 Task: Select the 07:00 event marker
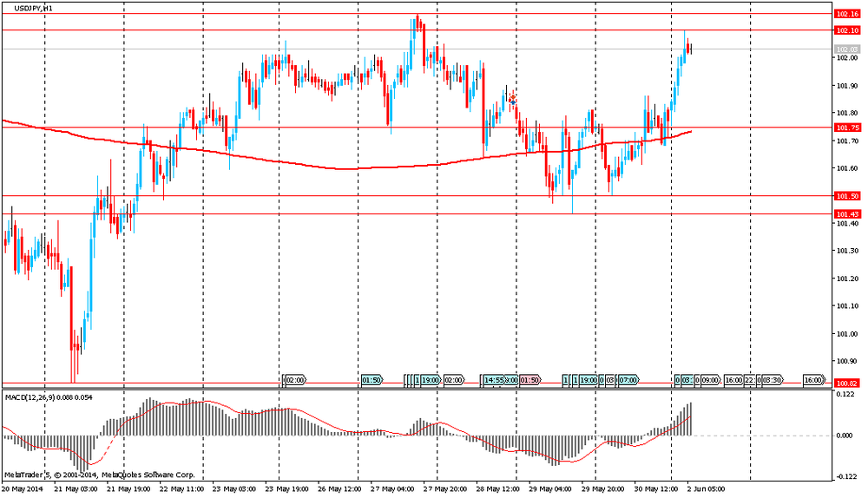point(628,380)
